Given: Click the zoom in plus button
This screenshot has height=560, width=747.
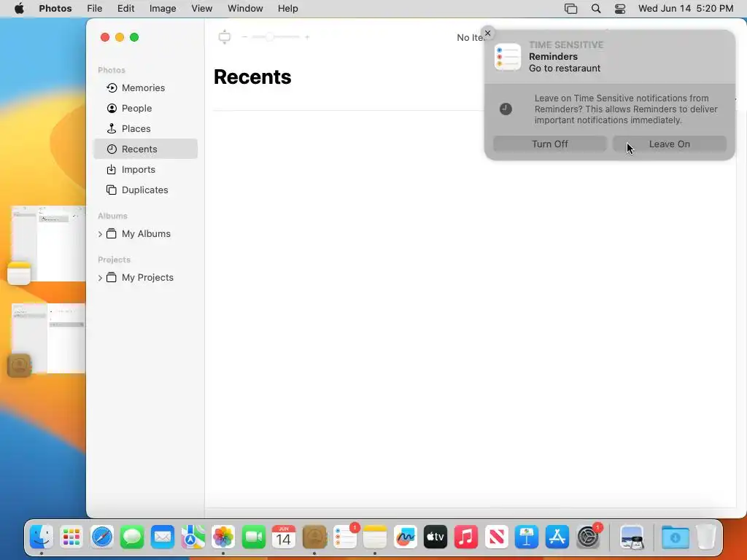Looking at the screenshot, I should click(307, 36).
